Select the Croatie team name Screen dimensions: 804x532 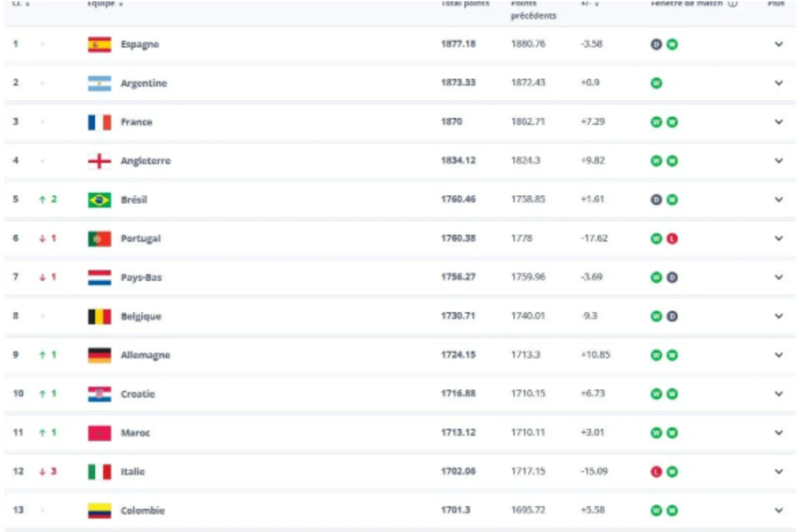[x=138, y=394]
